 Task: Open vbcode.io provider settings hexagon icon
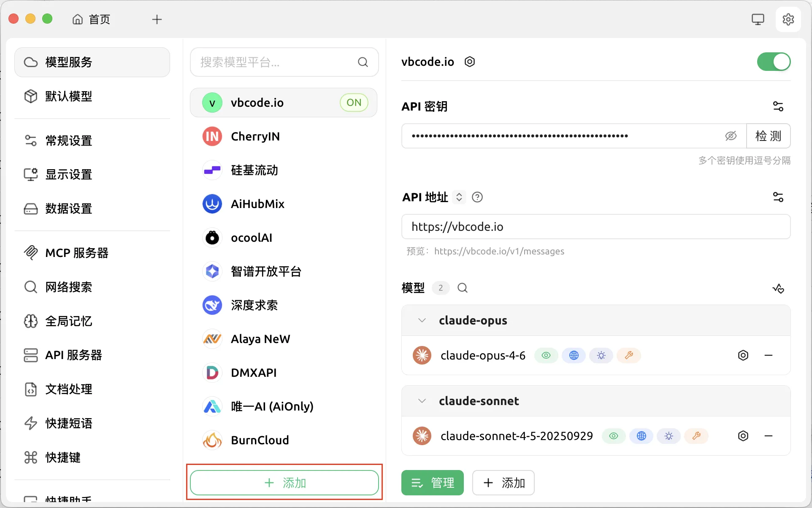coord(470,62)
